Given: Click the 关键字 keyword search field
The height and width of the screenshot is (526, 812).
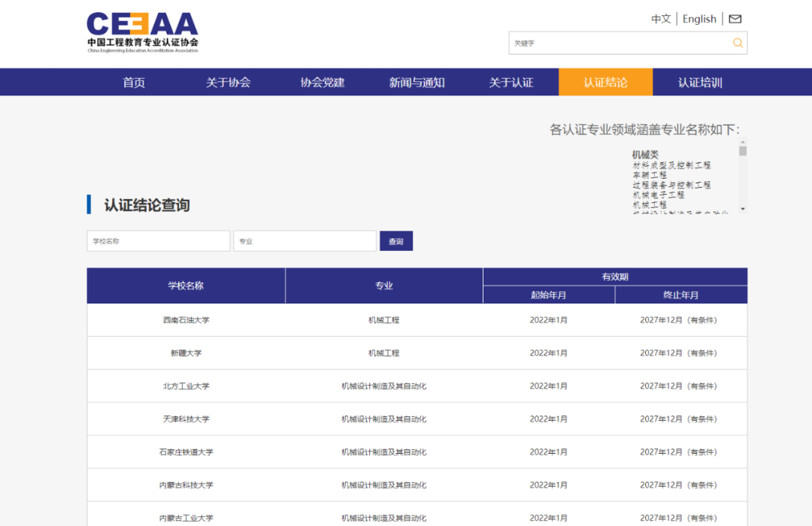Looking at the screenshot, I should point(618,43).
